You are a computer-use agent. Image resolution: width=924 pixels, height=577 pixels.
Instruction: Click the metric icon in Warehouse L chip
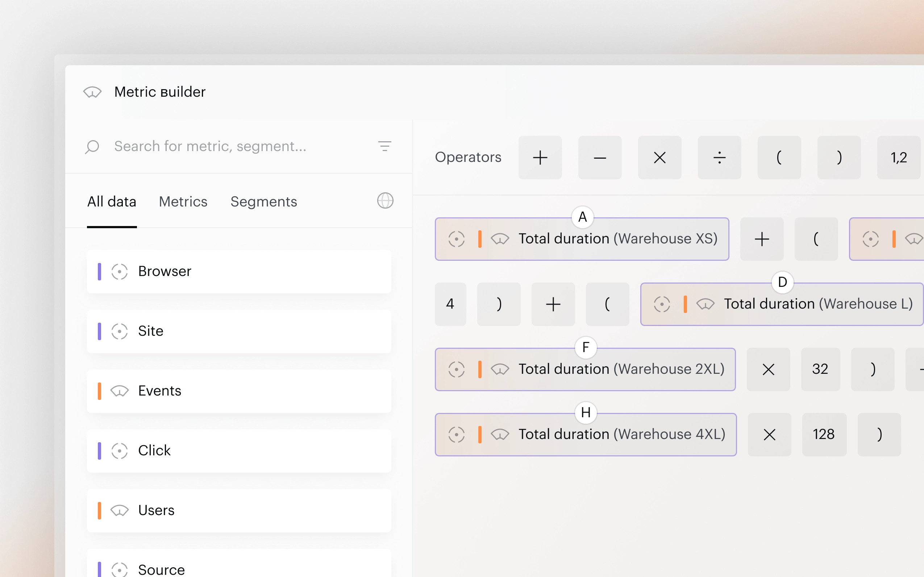click(x=705, y=304)
